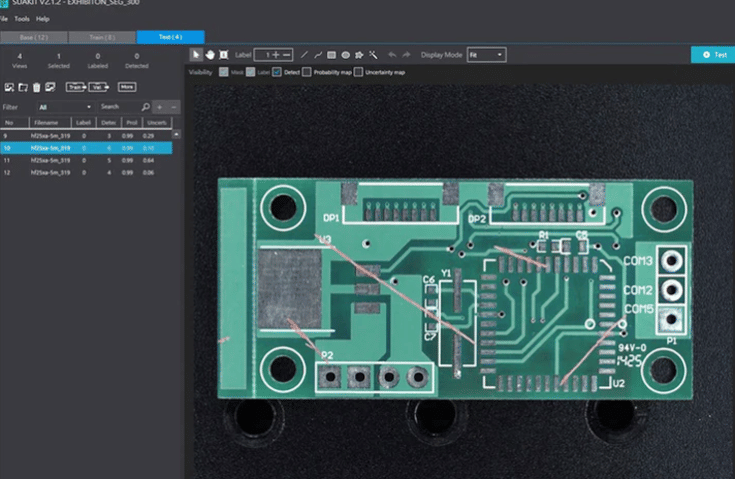Click the undo arrow
Viewport: 735px width, 479px height.
(391, 54)
